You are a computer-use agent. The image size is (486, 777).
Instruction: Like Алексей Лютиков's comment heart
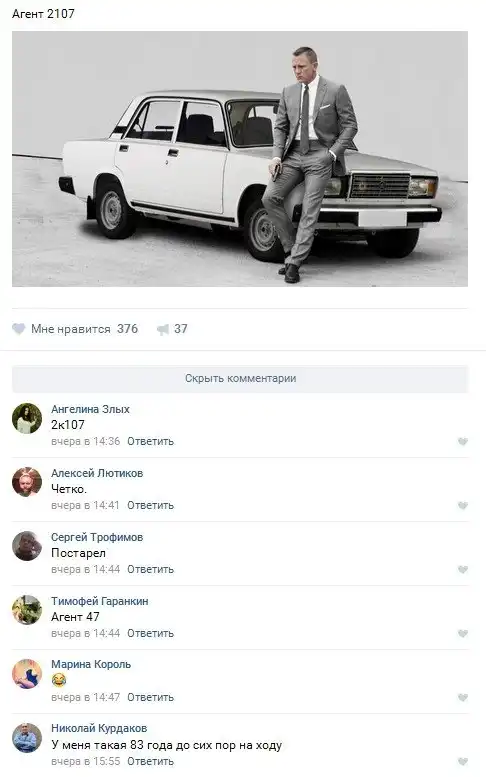coord(463,505)
